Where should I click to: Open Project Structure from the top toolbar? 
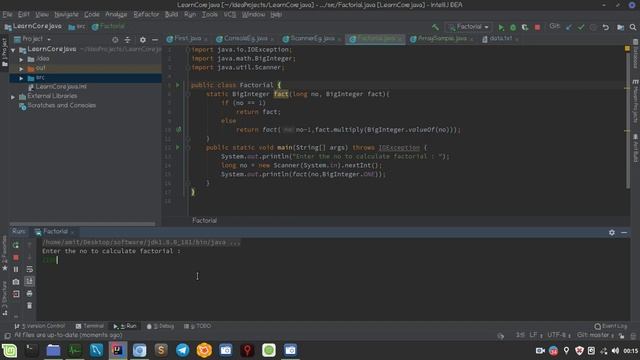coord(620,27)
